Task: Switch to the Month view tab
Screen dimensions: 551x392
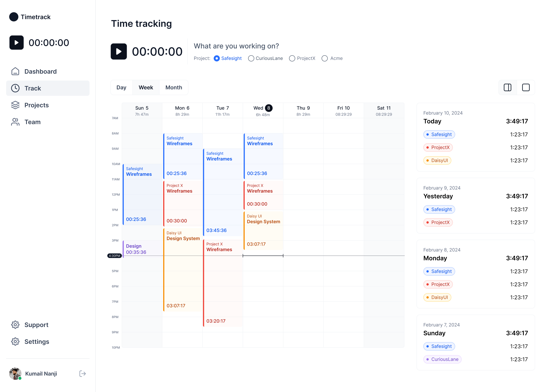Action: 174,87
